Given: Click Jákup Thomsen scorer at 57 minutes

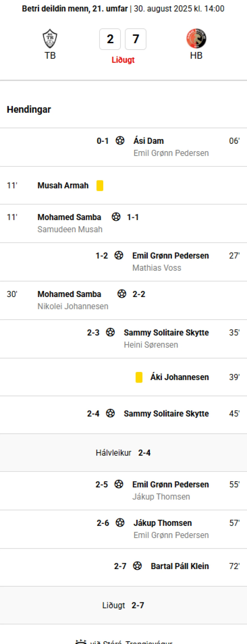Looking at the screenshot, I should 163,523.
